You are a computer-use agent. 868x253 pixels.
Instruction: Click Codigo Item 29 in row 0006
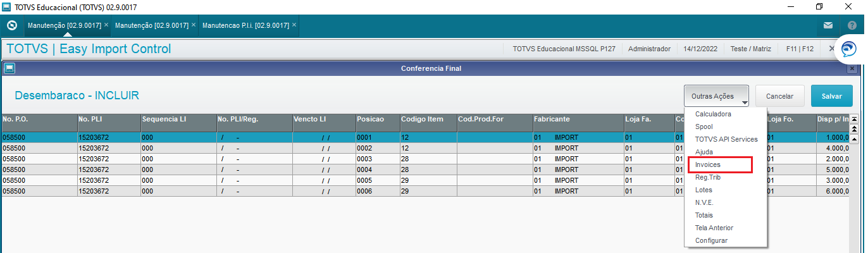[x=428, y=191]
